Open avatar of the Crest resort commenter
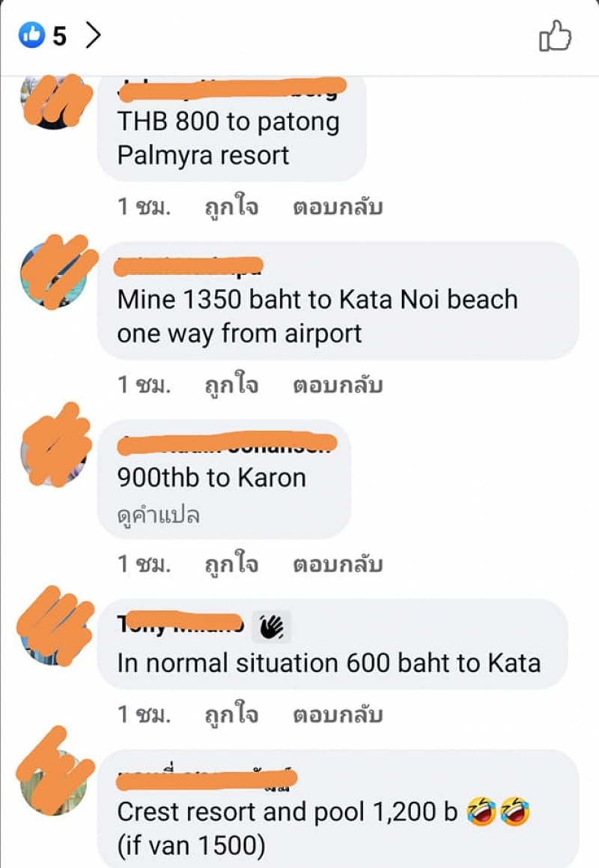This screenshot has width=599, height=868. [x=54, y=782]
